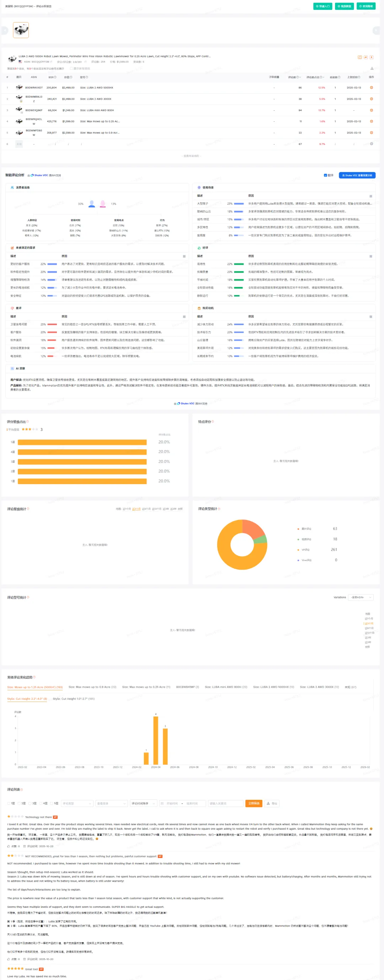Click the expand icon in 好评 panel
The width and height of the screenshot is (384, 980).
pyautogui.click(x=371, y=256)
